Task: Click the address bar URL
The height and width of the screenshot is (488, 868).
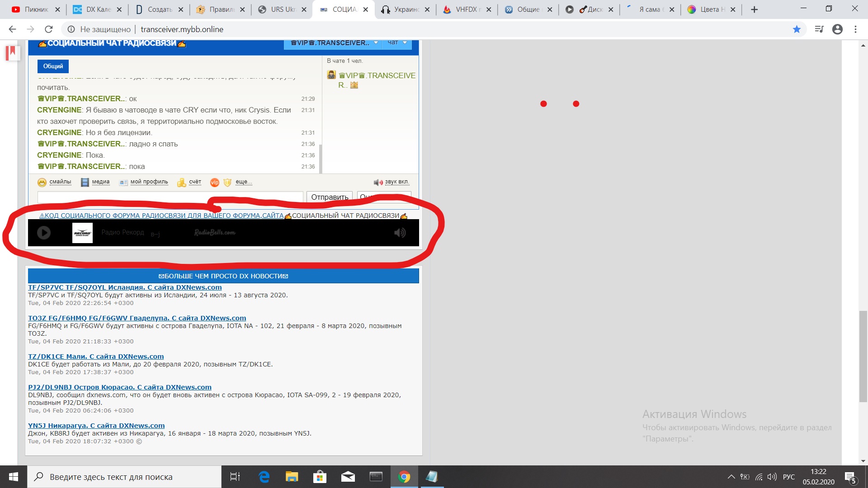Action: (182, 29)
